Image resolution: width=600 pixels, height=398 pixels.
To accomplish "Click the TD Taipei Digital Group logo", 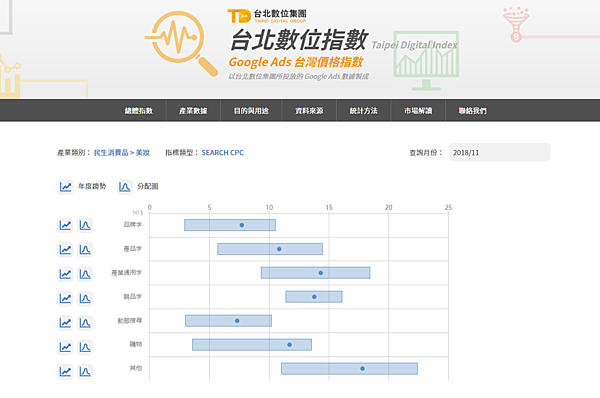I will click(x=267, y=16).
